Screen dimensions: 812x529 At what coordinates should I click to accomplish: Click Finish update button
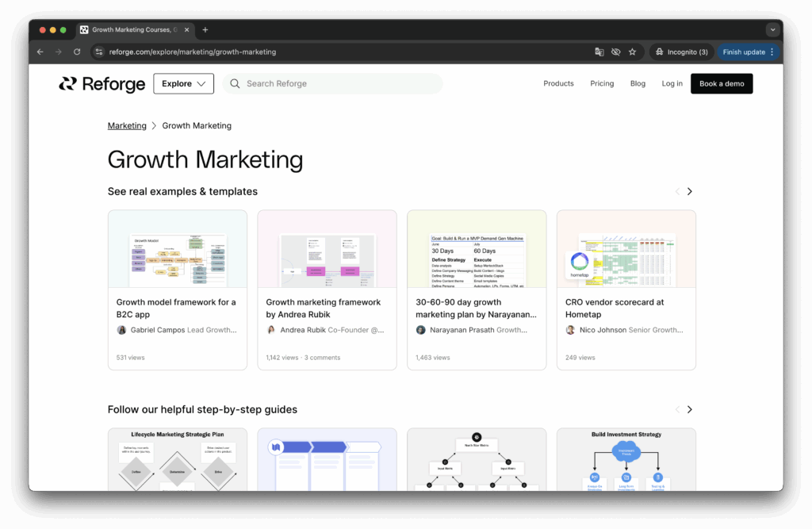(744, 52)
